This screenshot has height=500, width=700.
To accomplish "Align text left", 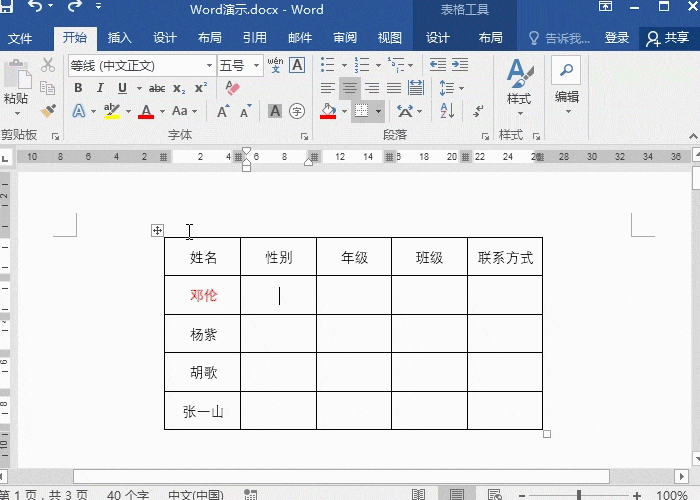I will 328,88.
